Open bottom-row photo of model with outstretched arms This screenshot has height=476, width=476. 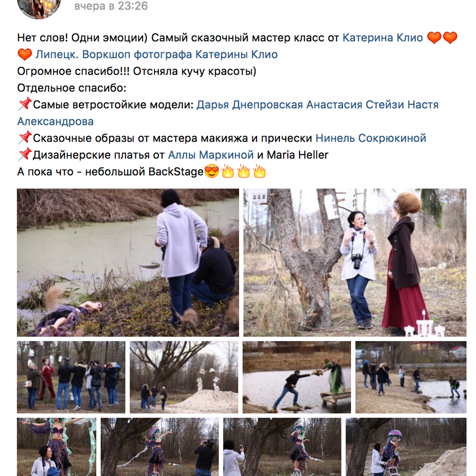click(x=57, y=447)
